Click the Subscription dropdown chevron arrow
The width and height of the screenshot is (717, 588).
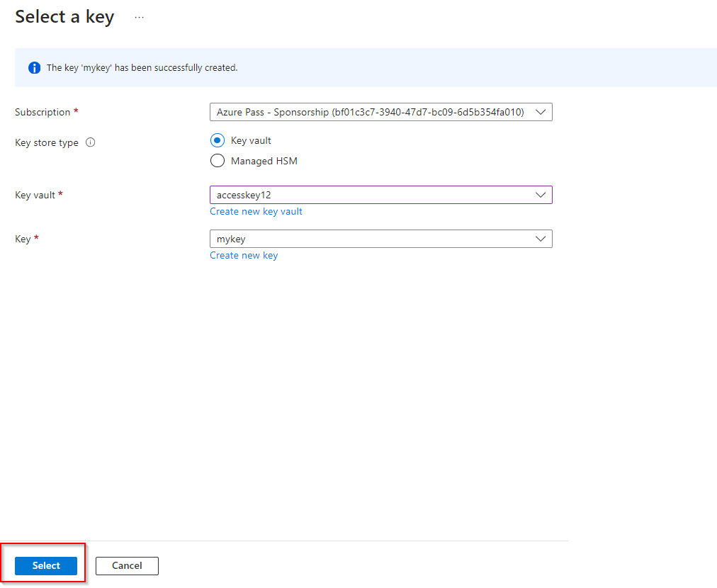coord(541,112)
